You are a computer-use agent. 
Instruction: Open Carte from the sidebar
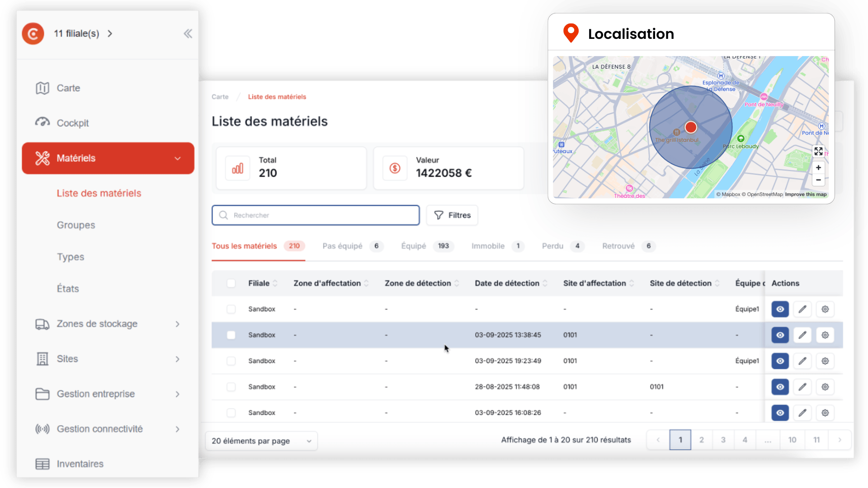pos(68,88)
